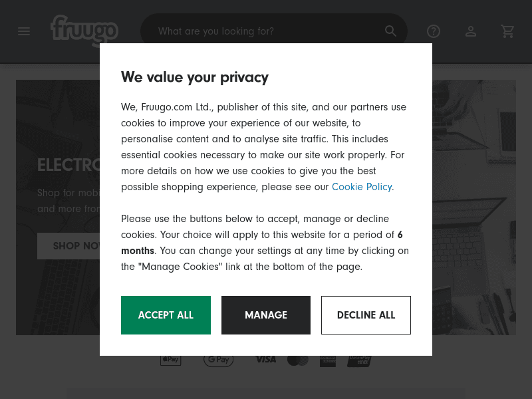
Task: Open the help question mark icon
Action: pos(434,31)
